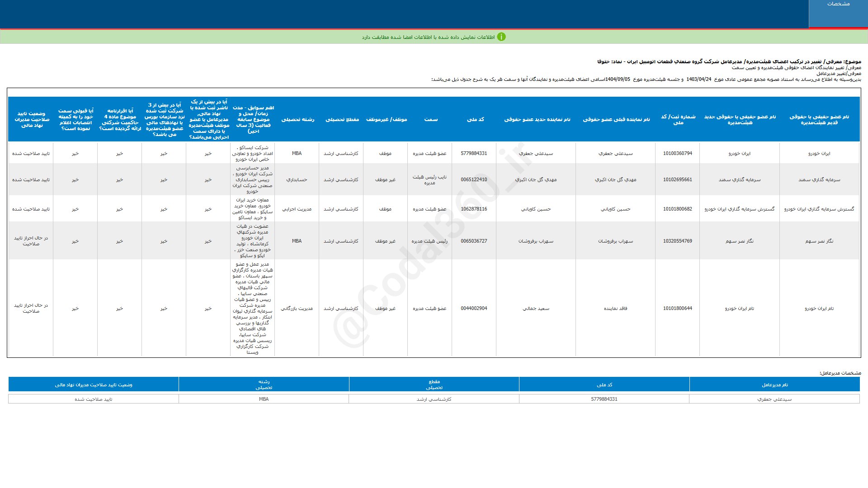Viewport: 868px width, 488px height.
Task: Click the نام مدیرعامل header in CEO table
Action: tap(774, 385)
